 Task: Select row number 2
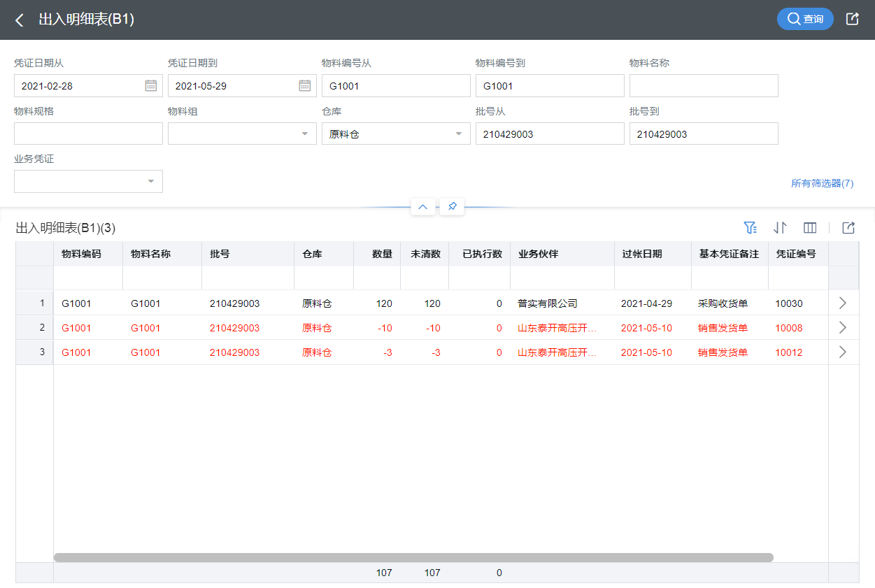pyautogui.click(x=35, y=327)
